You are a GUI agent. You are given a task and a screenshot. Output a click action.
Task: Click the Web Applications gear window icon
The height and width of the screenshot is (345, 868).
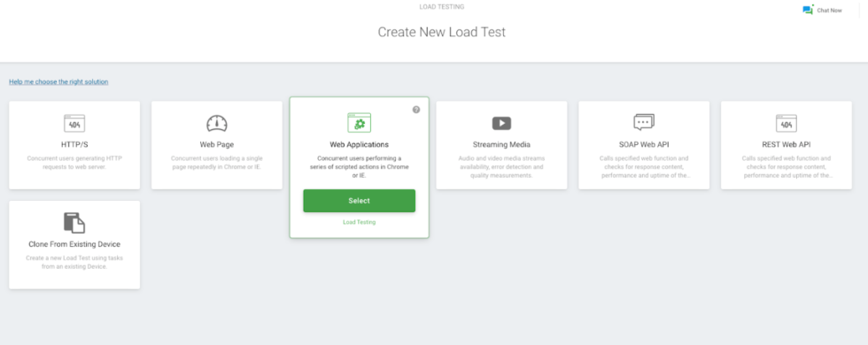coord(360,123)
